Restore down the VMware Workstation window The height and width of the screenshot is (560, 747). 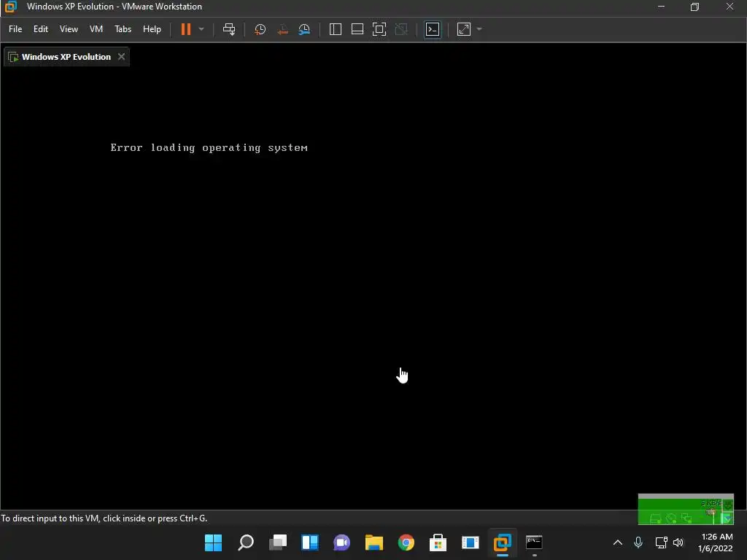coord(695,7)
